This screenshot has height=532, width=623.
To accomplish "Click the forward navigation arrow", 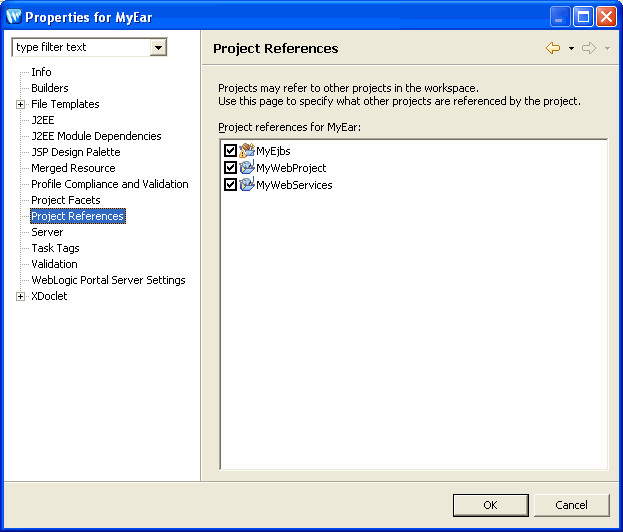I will (x=589, y=48).
